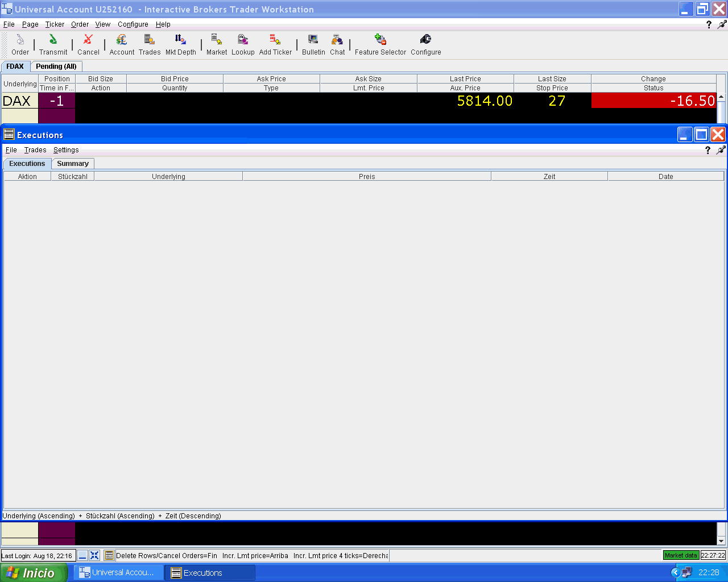The height and width of the screenshot is (582, 728).
Task: Click the Executions window help question mark
Action: tap(708, 150)
